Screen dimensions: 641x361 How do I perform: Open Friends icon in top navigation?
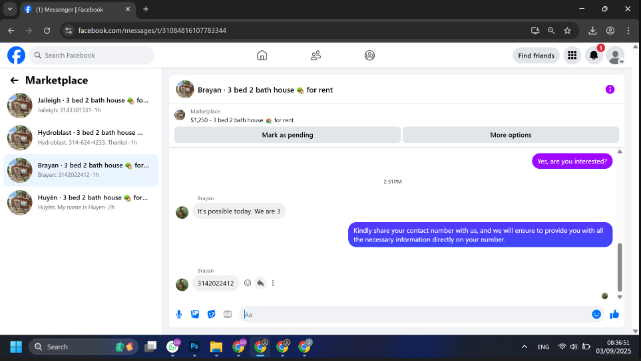click(316, 55)
